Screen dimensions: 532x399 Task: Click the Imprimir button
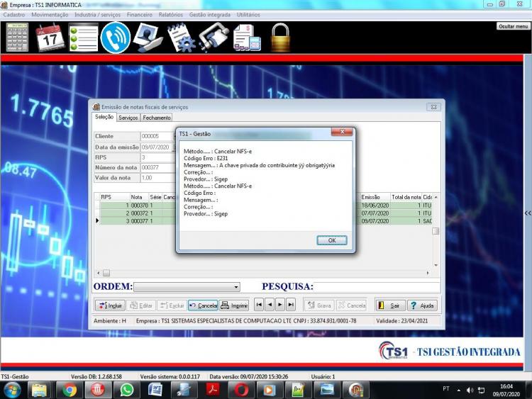tap(234, 305)
